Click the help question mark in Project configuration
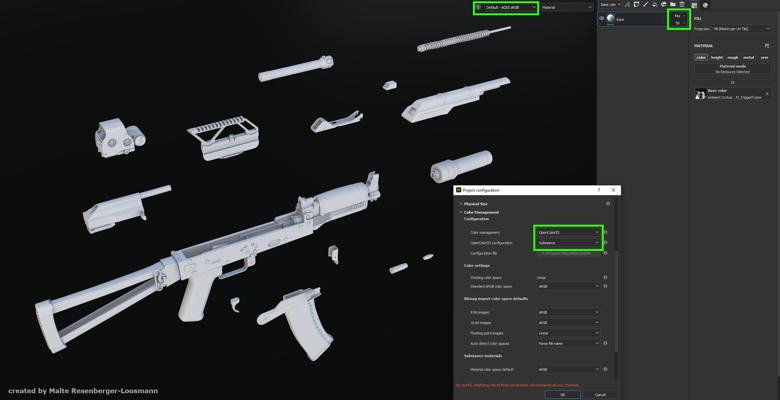The image size is (780, 400). click(x=598, y=190)
